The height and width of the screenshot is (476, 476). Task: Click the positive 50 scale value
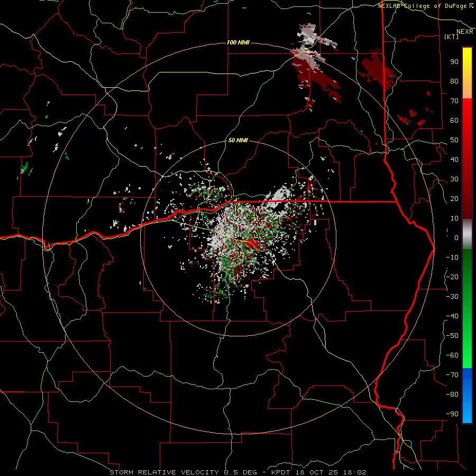pyautogui.click(x=454, y=140)
